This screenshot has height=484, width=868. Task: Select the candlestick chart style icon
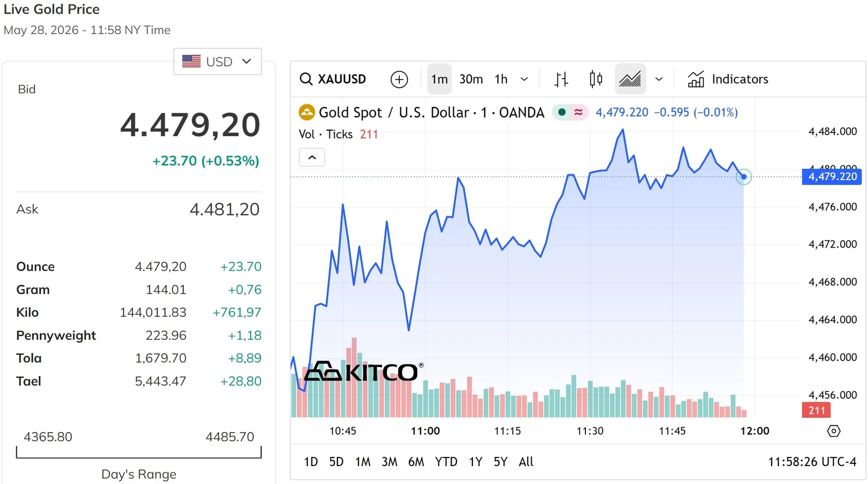click(596, 79)
